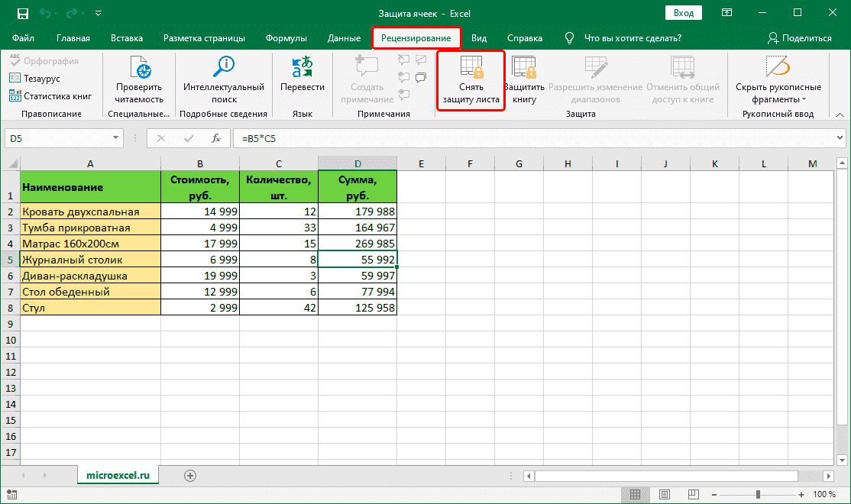851x504 pixels.
Task: Select the microexcel.ru sheet tab
Action: click(x=118, y=475)
